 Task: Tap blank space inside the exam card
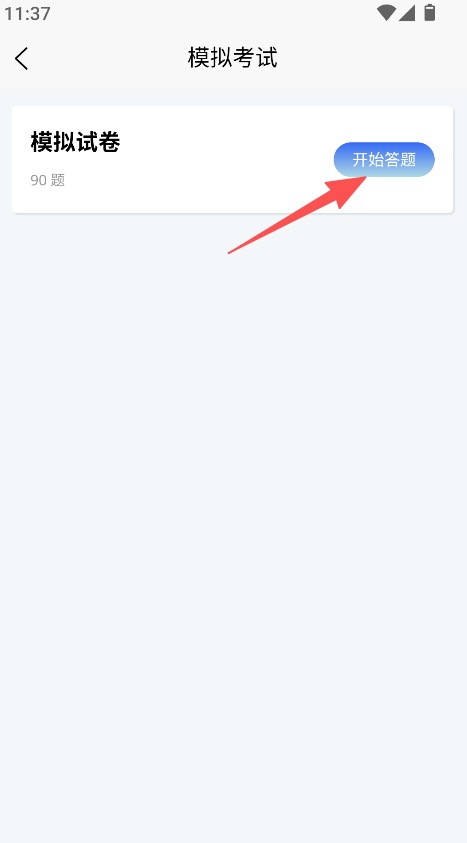215,161
